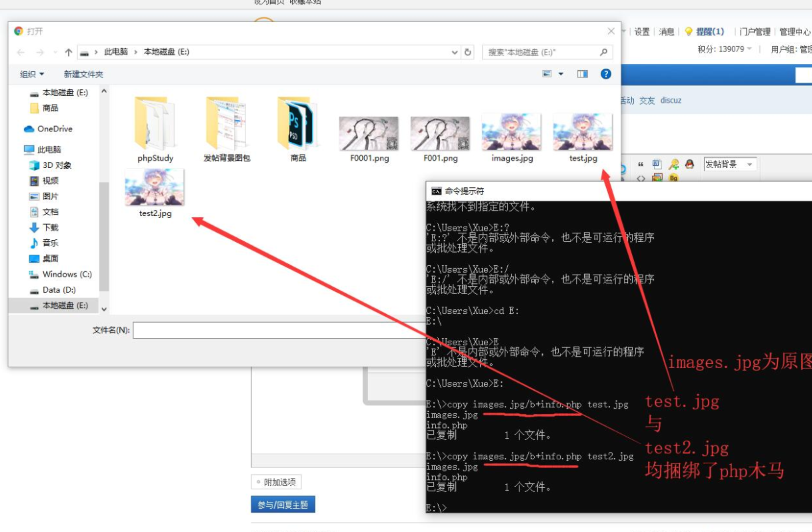Open recent locations dropdown in file dialog
Screen dimensions: 812x532
pos(54,53)
